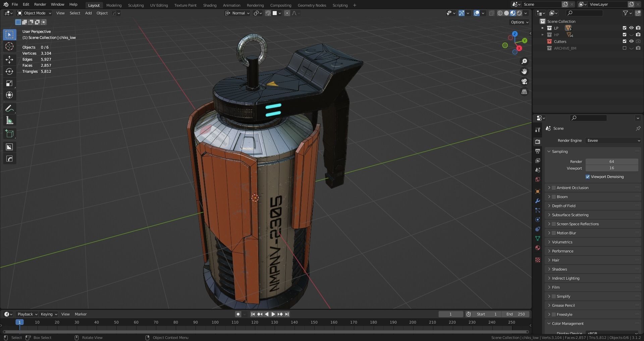Screen dimensions: 644x341
Task: Open the Physics properties tab
Action: pyautogui.click(x=538, y=220)
